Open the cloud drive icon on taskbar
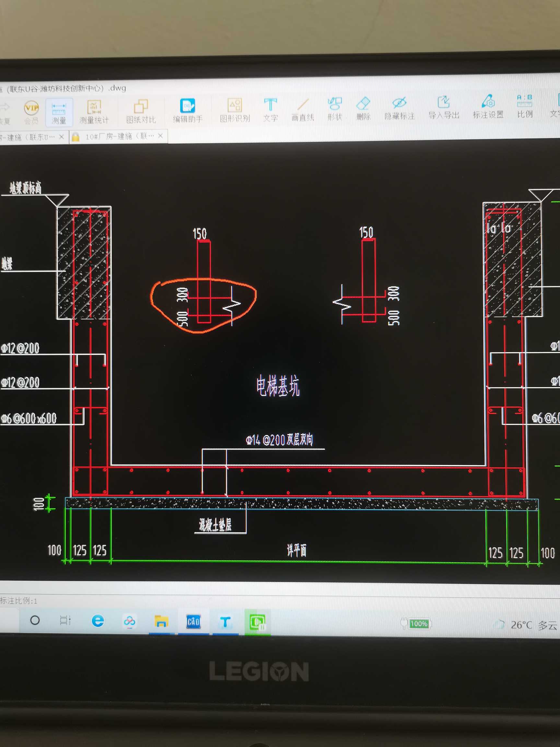 click(130, 622)
